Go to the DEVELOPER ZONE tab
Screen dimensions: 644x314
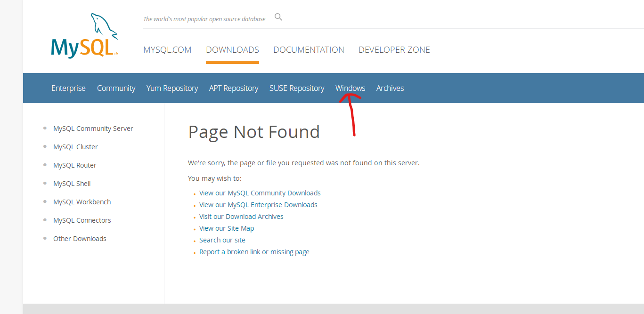pyautogui.click(x=394, y=50)
